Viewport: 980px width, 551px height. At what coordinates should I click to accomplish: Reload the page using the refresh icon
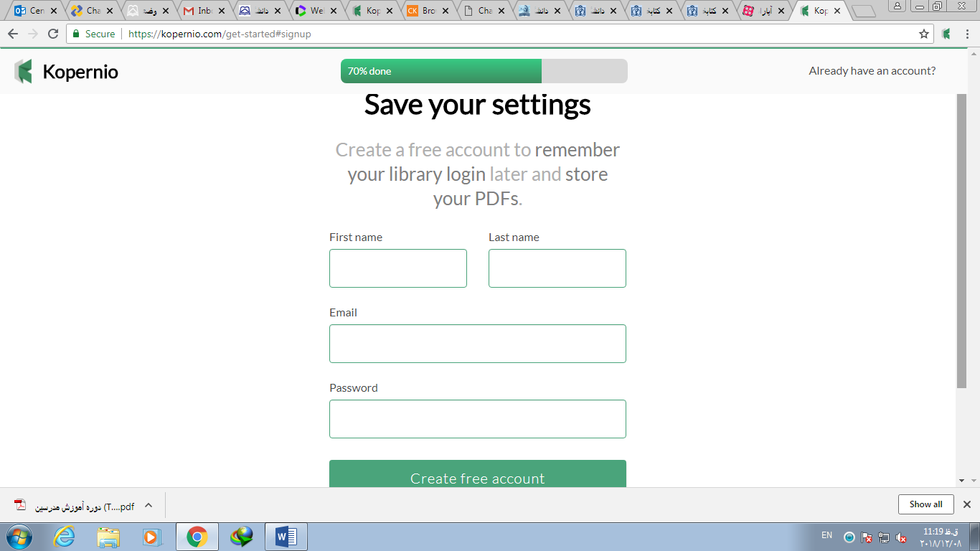(x=53, y=34)
